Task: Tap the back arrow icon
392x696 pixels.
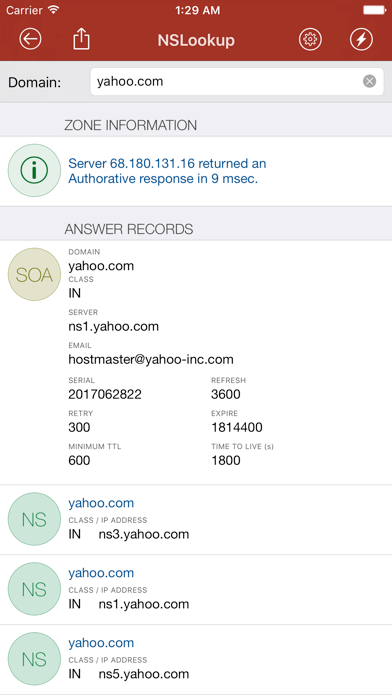Action: [x=30, y=39]
